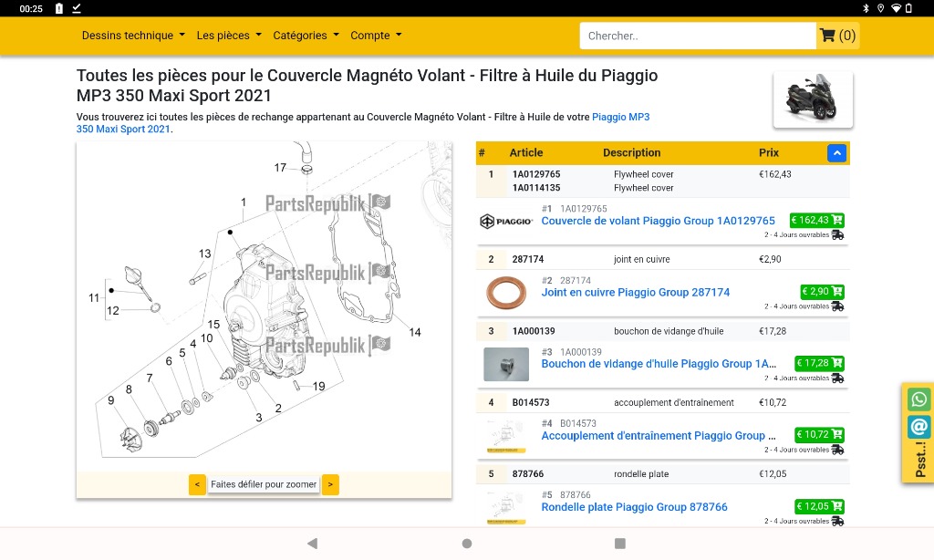934x560 pixels.
Task: Check Wi-Fi icon in status bar
Action: point(896,8)
